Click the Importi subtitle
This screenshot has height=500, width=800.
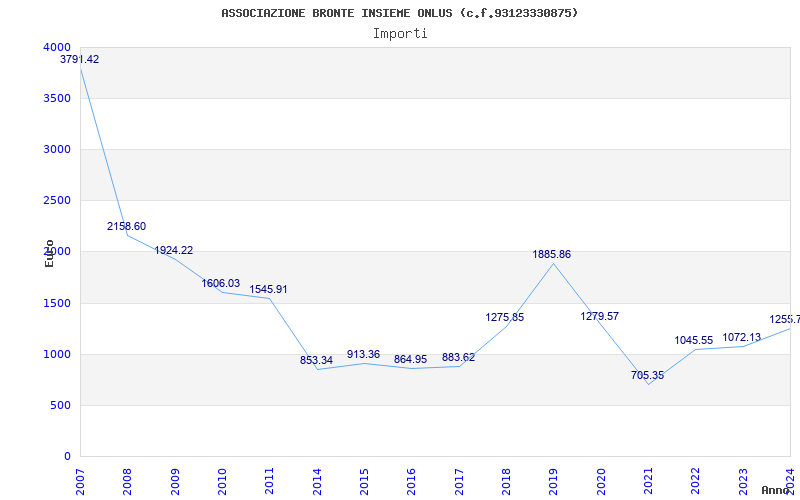[400, 33]
